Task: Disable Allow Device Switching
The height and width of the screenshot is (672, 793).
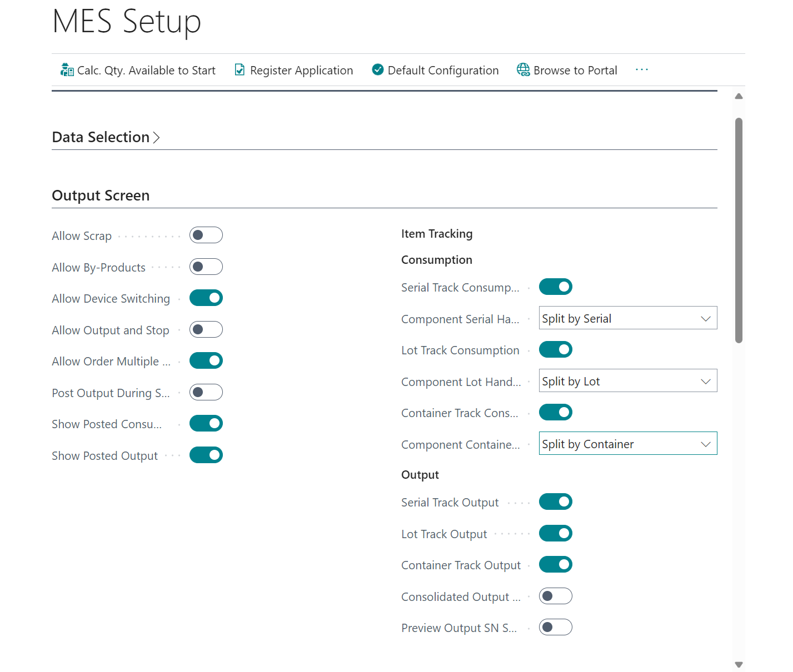Action: [x=206, y=298]
